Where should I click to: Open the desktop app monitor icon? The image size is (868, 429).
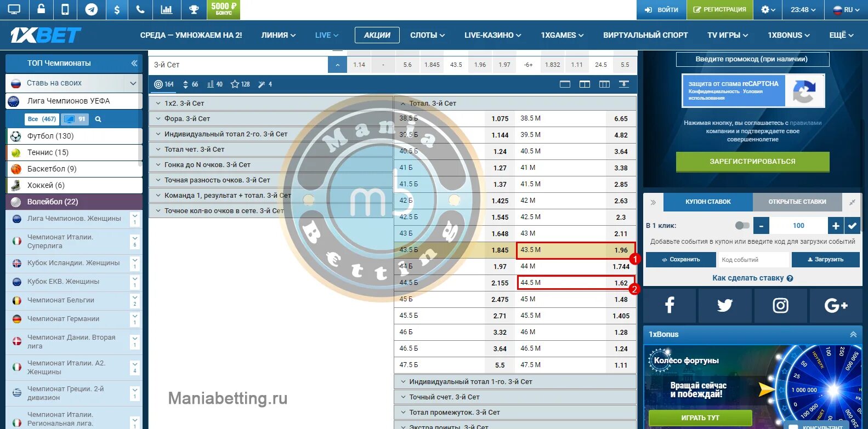click(x=14, y=9)
